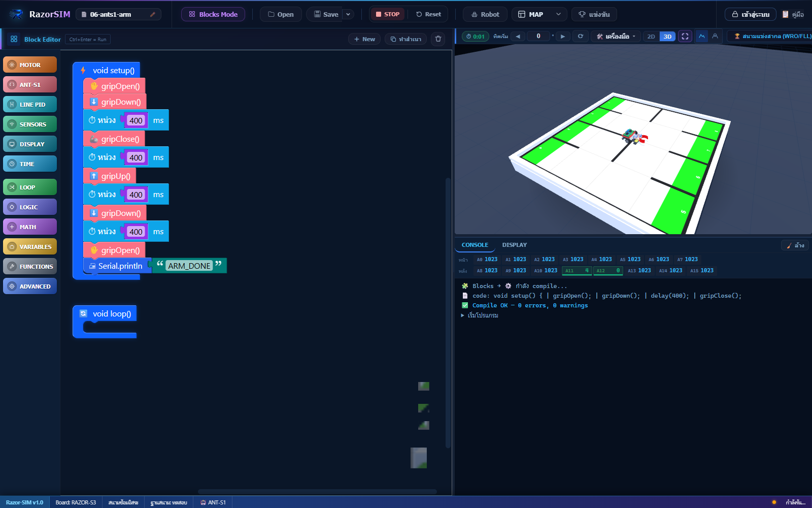Switch simulator view to 3D
Viewport: 812px width, 508px height.
click(x=667, y=37)
